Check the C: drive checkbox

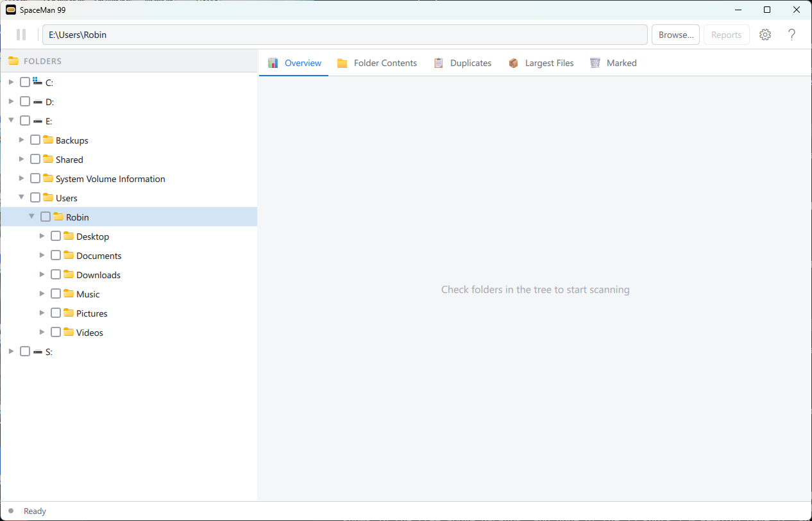[25, 82]
